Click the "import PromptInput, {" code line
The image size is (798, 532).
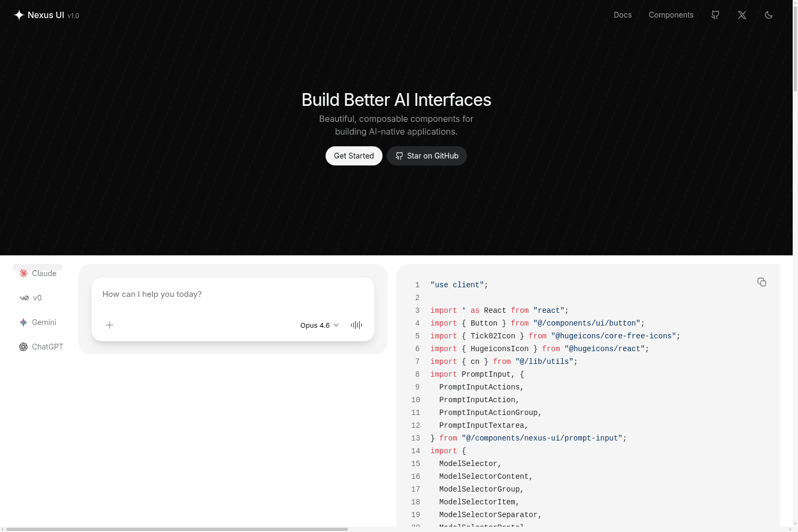coord(477,375)
